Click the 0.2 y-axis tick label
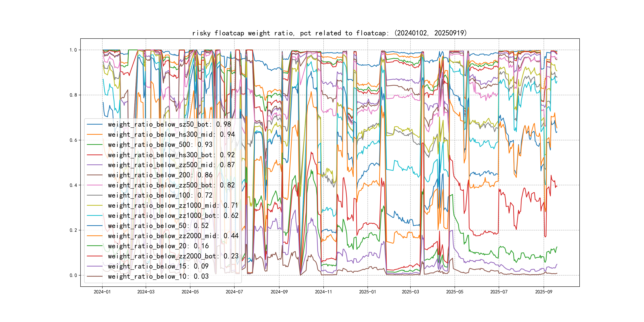Screen dimensions: 644x322 pos(73,231)
